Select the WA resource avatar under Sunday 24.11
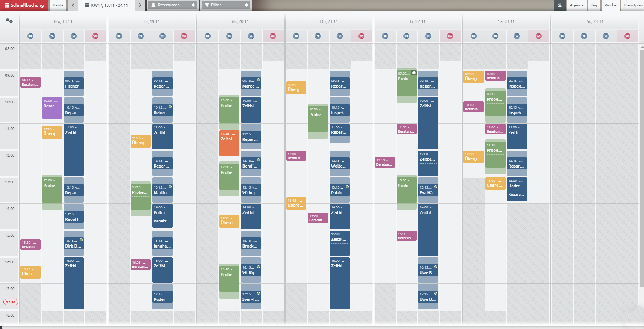 pyautogui.click(x=627, y=36)
